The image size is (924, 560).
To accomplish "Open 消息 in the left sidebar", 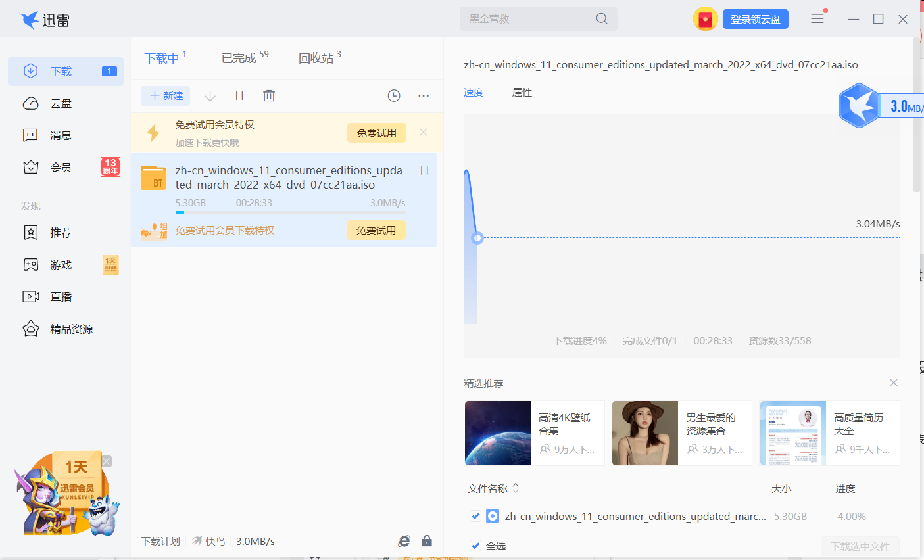I will pyautogui.click(x=61, y=135).
